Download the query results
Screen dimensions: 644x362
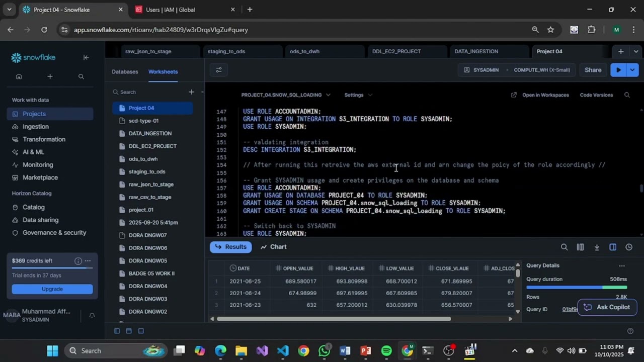(x=597, y=247)
